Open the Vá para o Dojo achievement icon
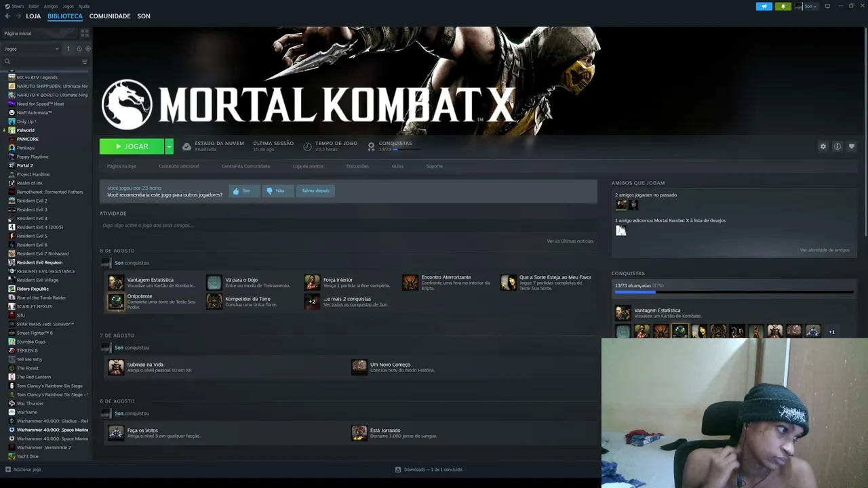Screen dimensions: 868x488 [214, 283]
